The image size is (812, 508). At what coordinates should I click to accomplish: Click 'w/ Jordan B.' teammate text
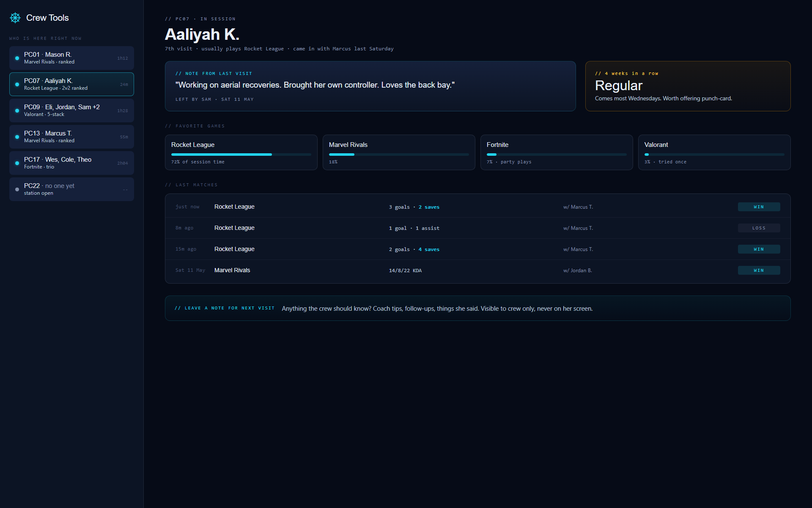(577, 271)
